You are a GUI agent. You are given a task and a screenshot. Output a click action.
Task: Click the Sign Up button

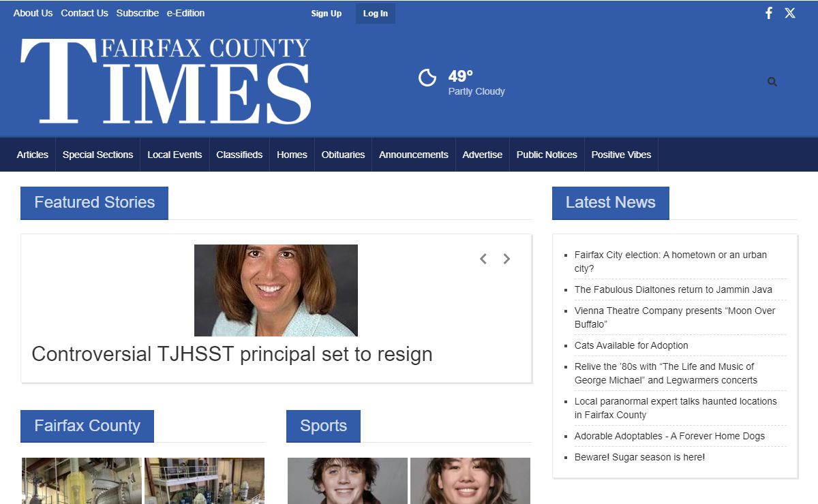coord(327,14)
